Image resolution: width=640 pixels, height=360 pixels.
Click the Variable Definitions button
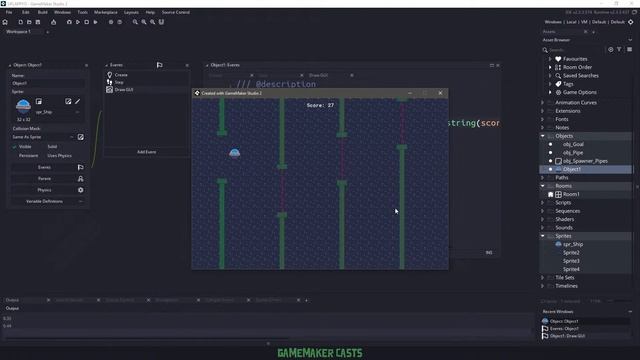(44, 202)
